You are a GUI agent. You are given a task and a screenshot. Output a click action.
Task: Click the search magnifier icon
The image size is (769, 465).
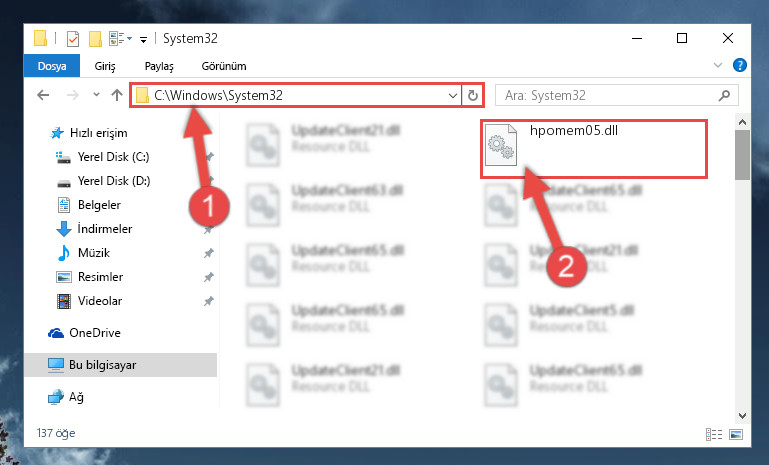pos(724,95)
